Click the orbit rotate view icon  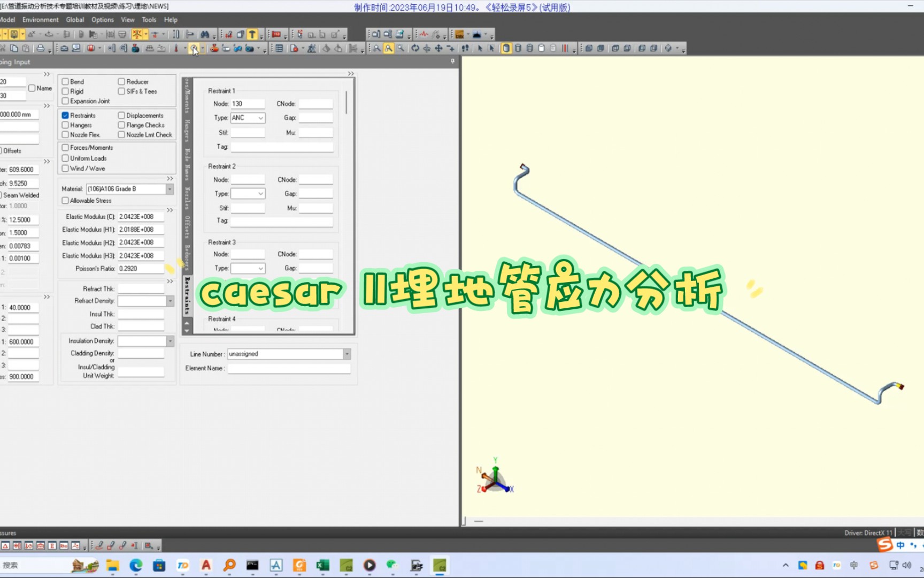pos(415,49)
